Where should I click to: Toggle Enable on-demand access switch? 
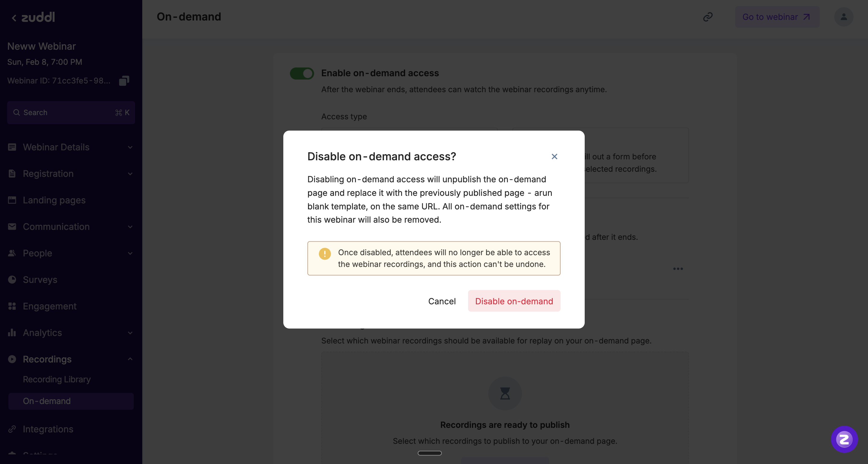pos(302,74)
